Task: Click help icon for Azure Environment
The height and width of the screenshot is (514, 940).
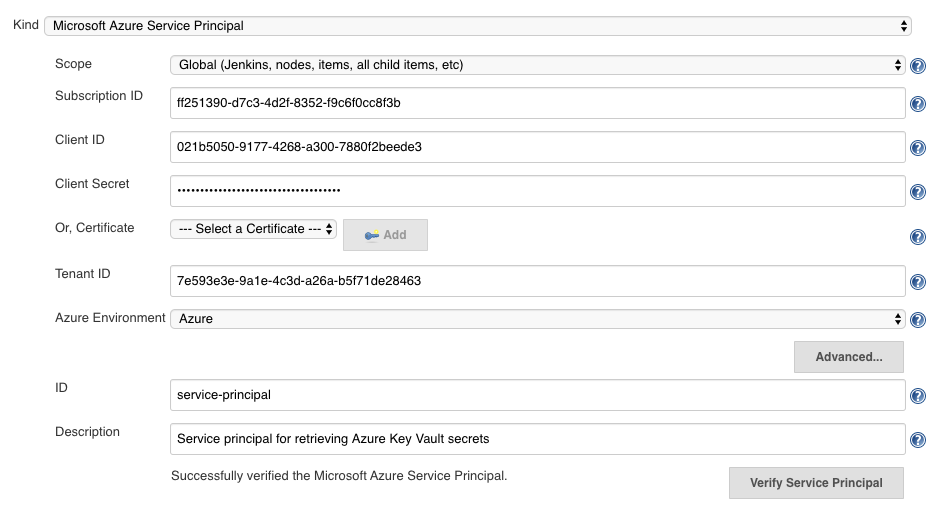Action: [x=917, y=320]
